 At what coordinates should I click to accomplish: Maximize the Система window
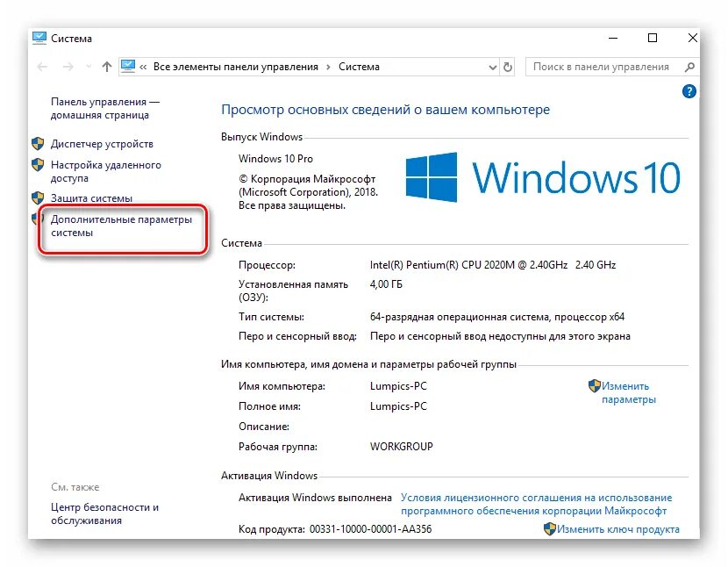point(653,38)
